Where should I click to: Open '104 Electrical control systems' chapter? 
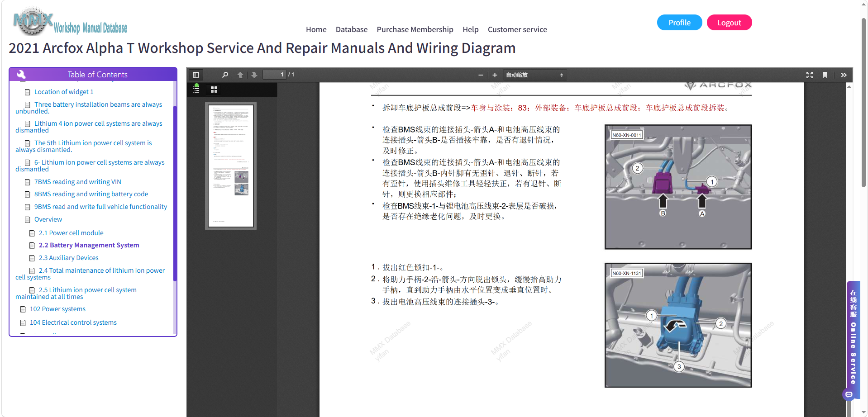[73, 322]
